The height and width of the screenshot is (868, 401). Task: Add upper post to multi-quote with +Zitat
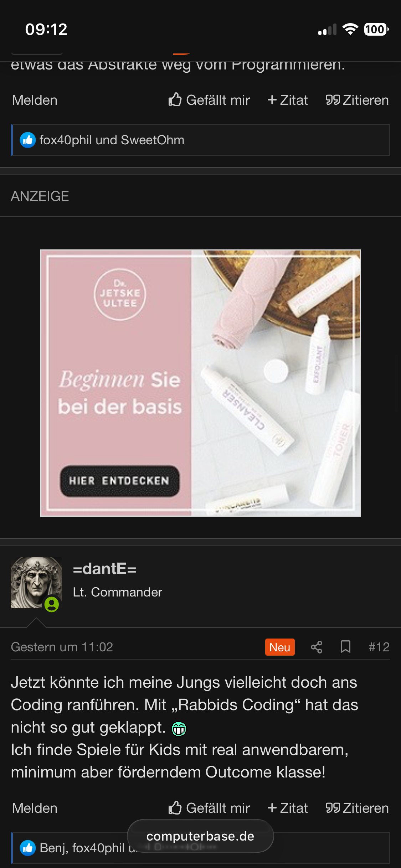click(x=288, y=100)
